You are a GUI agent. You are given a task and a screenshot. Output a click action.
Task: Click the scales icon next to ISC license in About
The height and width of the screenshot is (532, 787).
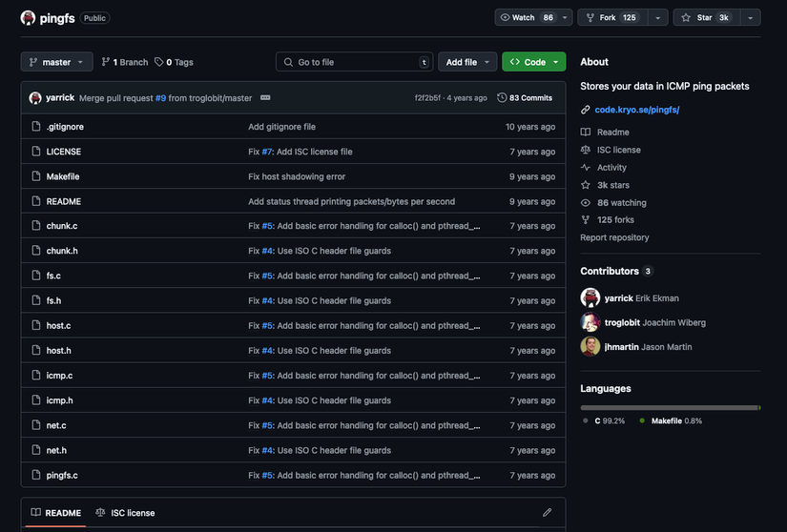click(585, 150)
